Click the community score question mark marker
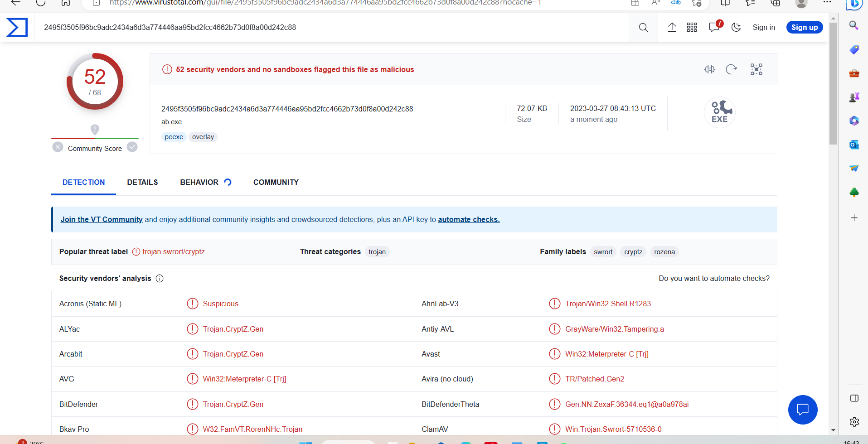 (x=95, y=130)
